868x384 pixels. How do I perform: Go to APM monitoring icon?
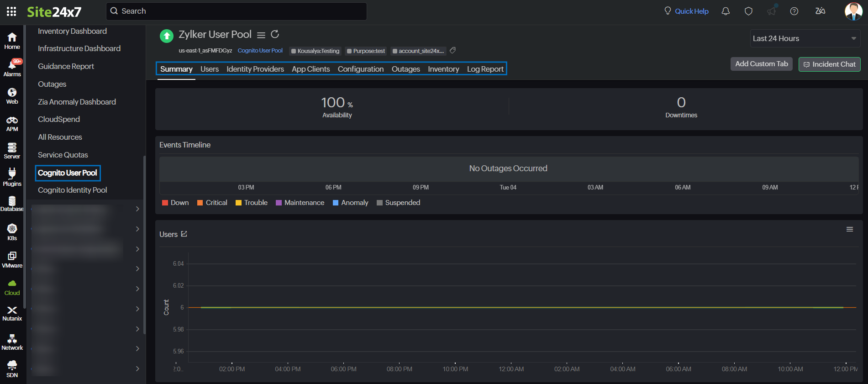[12, 123]
